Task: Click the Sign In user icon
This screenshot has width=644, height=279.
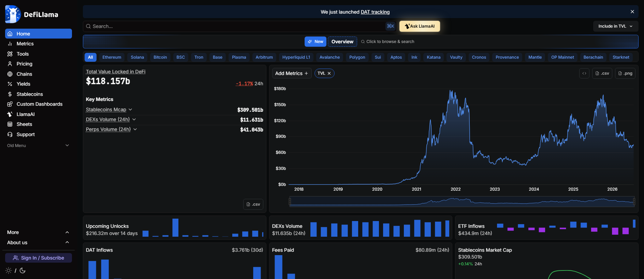Action: 16,258
